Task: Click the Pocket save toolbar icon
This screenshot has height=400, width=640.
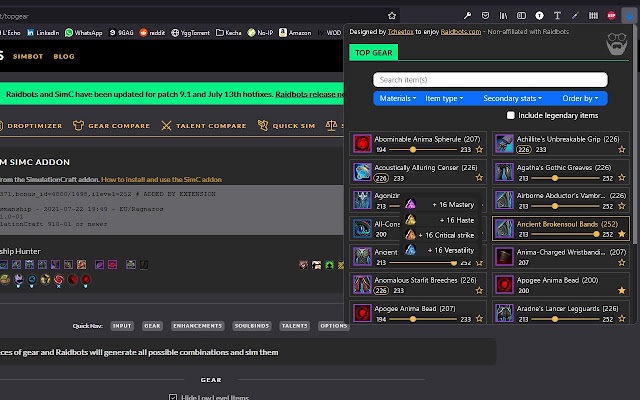Action: (x=485, y=16)
